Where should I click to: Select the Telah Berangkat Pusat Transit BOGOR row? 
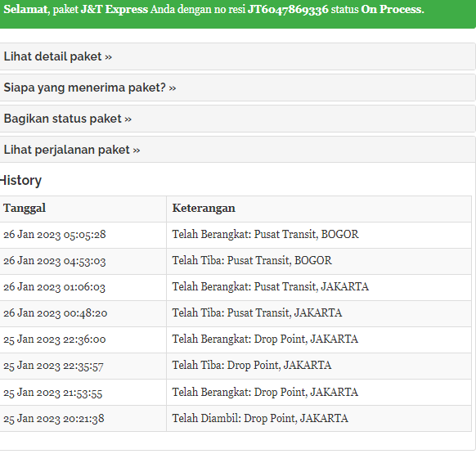[x=236, y=235]
